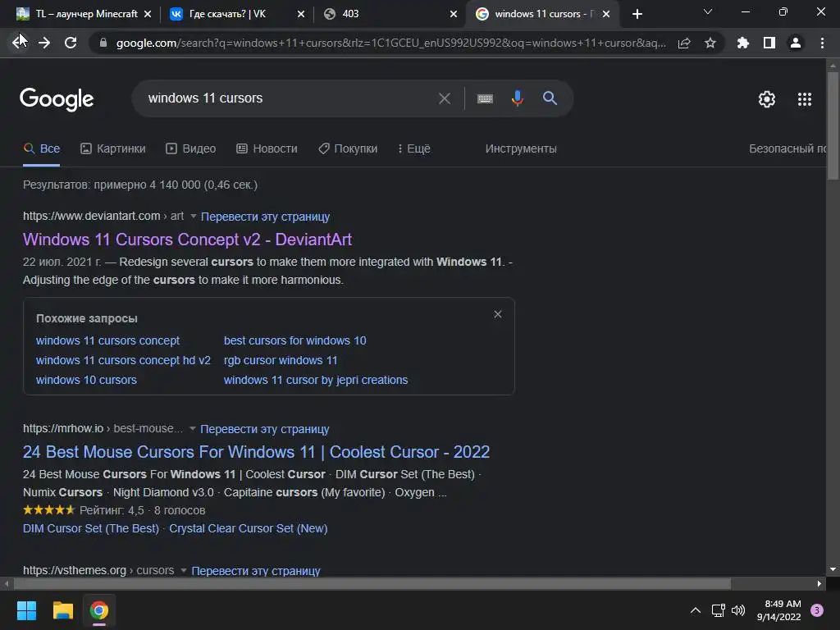Translate the mrhow.io result page
Viewport: 840px width, 630px height.
(x=265, y=429)
